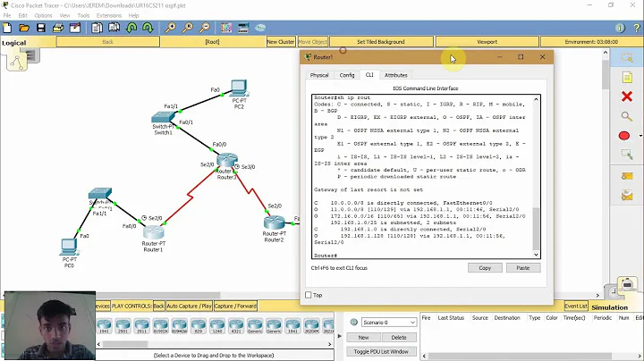Activate the red X Delete tool
Image resolution: width=644 pixels, height=361 pixels.
pos(627,97)
